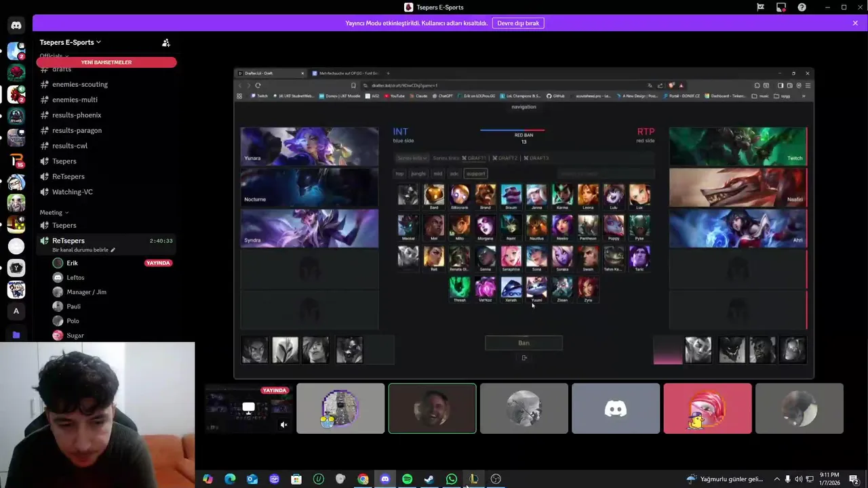Select user Erik in voice channel
Viewport: 868px width, 488px height.
click(72, 263)
